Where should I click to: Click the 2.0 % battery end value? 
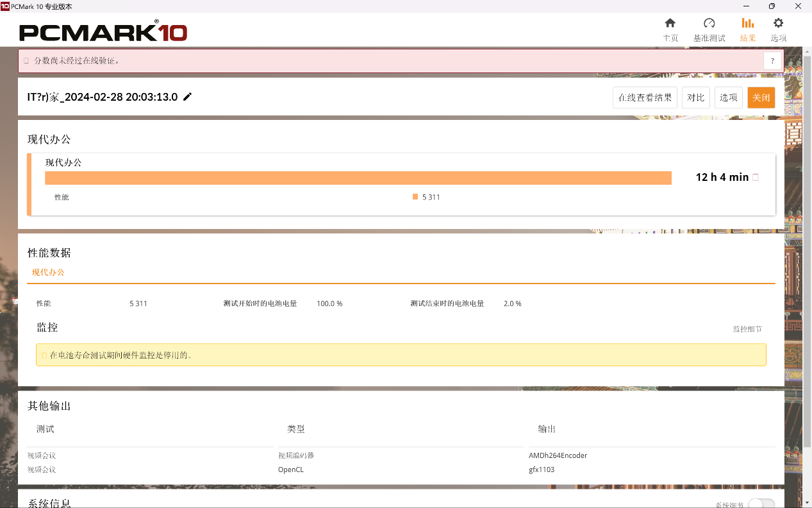513,303
